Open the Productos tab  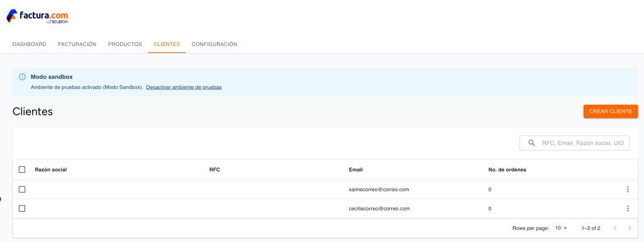pyautogui.click(x=125, y=44)
